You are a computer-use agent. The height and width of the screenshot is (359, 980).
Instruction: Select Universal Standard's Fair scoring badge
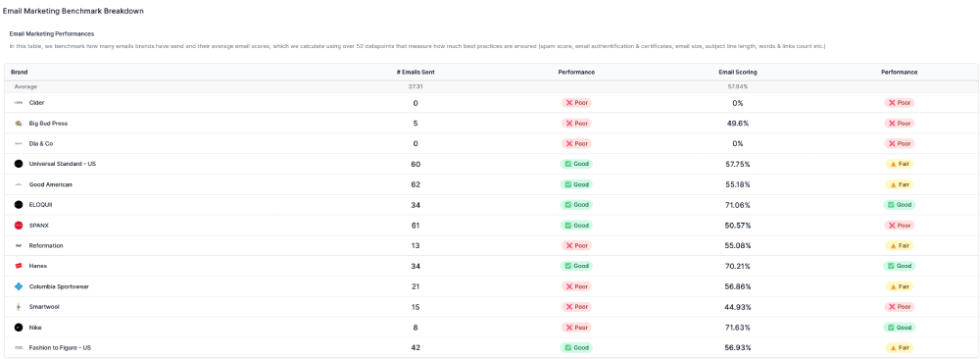point(900,164)
